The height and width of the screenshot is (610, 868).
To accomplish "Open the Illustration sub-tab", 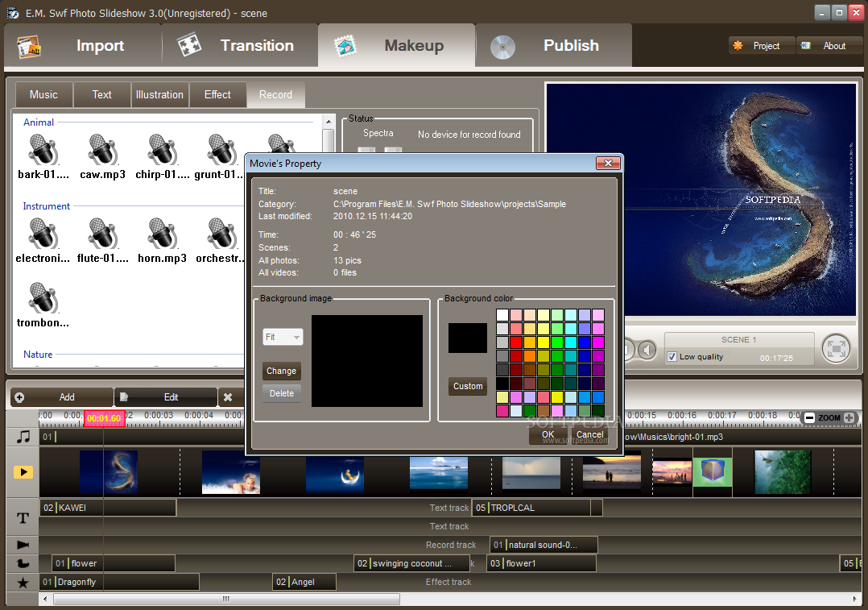I will tap(159, 95).
